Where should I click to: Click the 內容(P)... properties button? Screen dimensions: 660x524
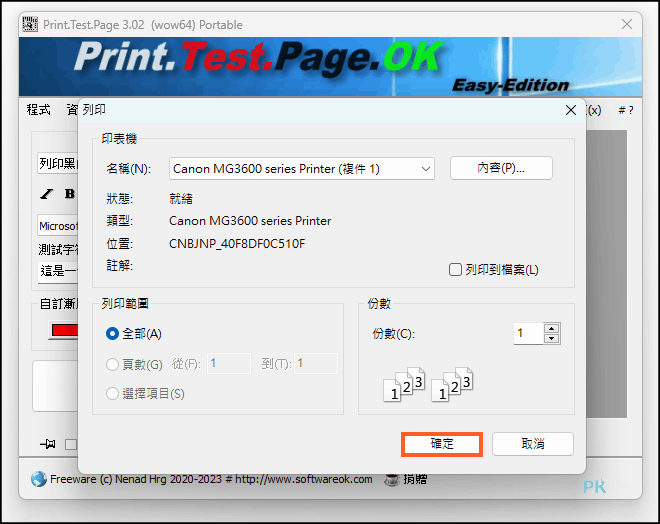click(x=501, y=168)
